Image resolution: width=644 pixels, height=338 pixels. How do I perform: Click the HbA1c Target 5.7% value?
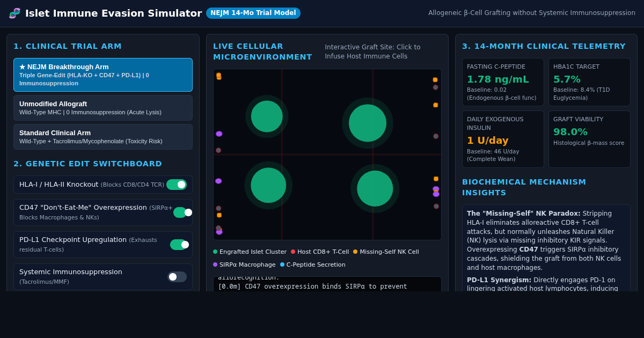(x=567, y=79)
